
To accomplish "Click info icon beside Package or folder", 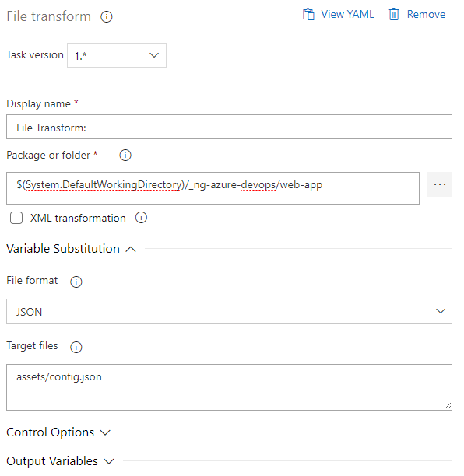I will click(x=125, y=155).
